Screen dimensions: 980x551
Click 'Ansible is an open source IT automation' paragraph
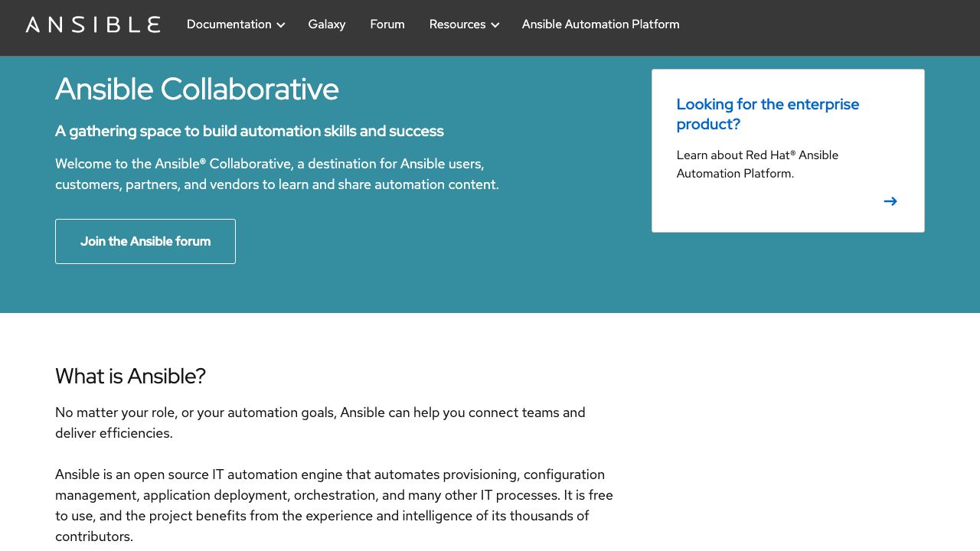[335, 505]
